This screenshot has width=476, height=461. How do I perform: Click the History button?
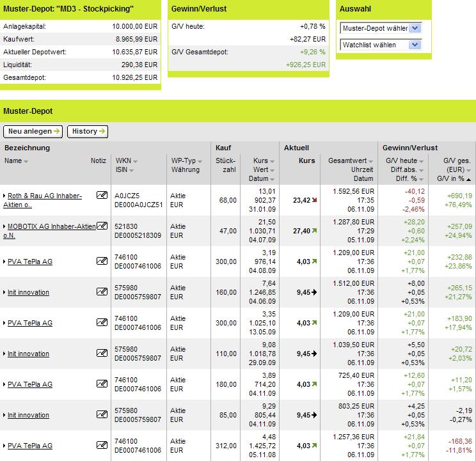tap(88, 131)
